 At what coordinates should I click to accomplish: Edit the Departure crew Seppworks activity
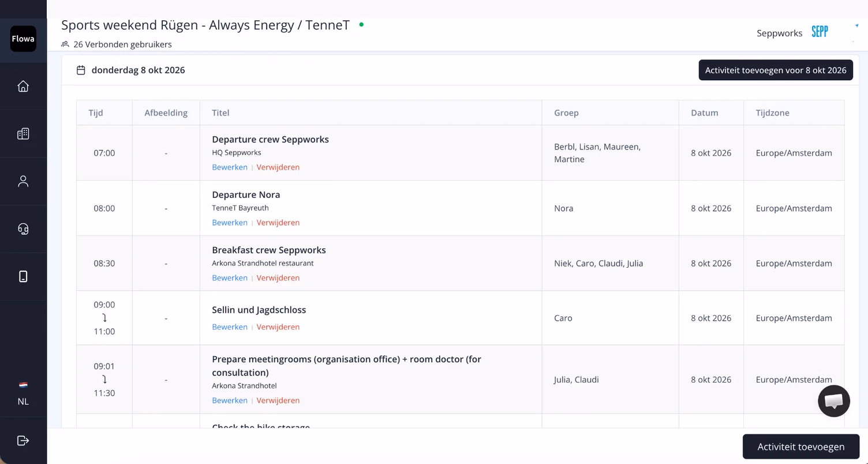click(x=230, y=167)
